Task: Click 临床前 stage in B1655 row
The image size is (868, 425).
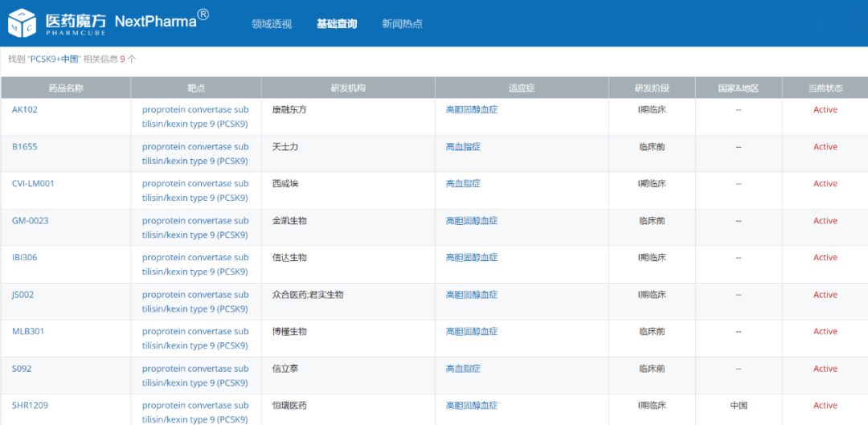Action: pos(652,147)
